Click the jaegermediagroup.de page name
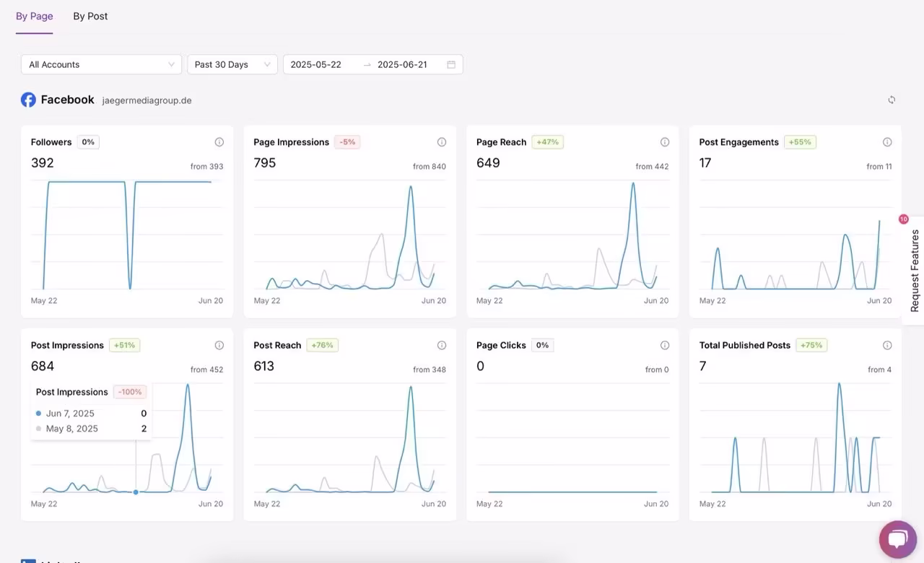This screenshot has height=563, width=924. click(x=147, y=101)
